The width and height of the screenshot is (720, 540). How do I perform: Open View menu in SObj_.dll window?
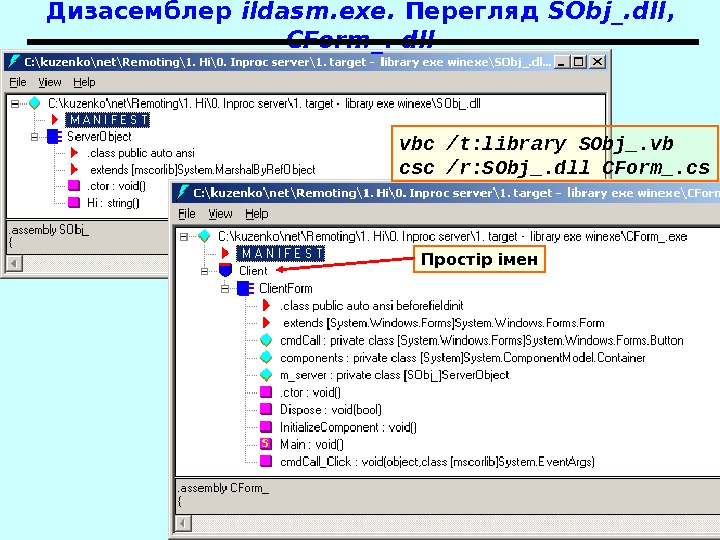pyautogui.click(x=50, y=82)
